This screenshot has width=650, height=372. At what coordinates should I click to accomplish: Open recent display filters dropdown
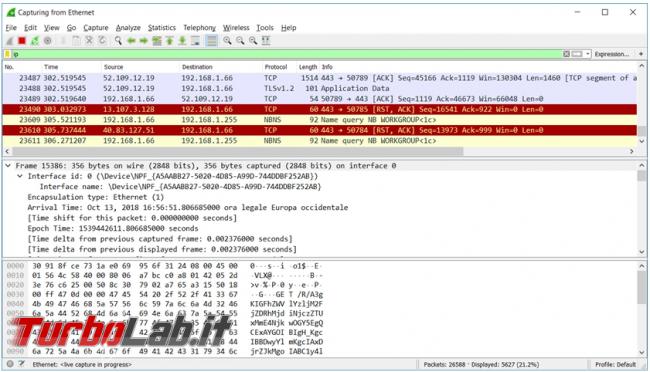point(587,54)
